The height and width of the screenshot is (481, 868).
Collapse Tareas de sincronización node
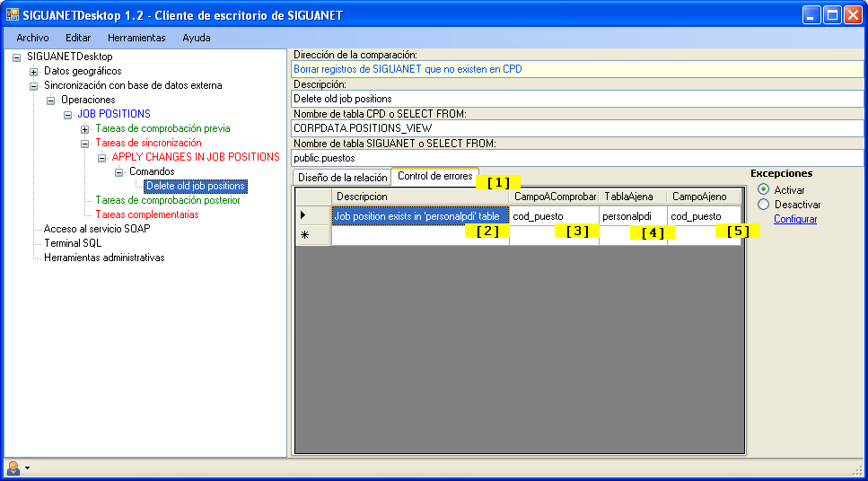[84, 144]
